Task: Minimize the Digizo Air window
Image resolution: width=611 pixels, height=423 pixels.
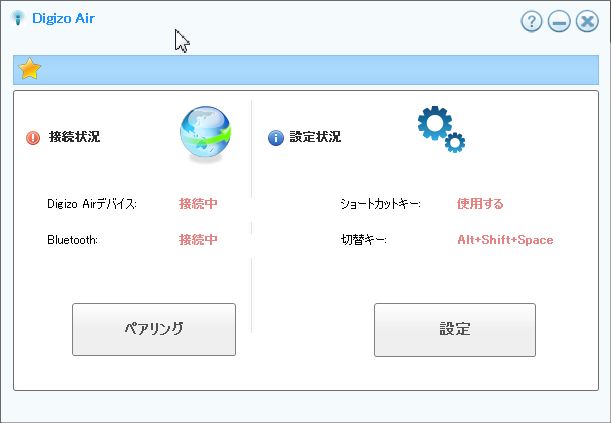Action: point(559,21)
